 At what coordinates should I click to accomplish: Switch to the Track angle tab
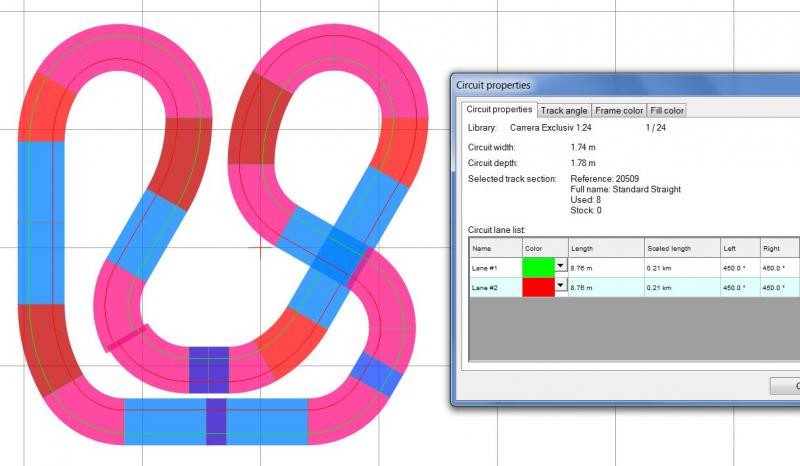coord(564,110)
